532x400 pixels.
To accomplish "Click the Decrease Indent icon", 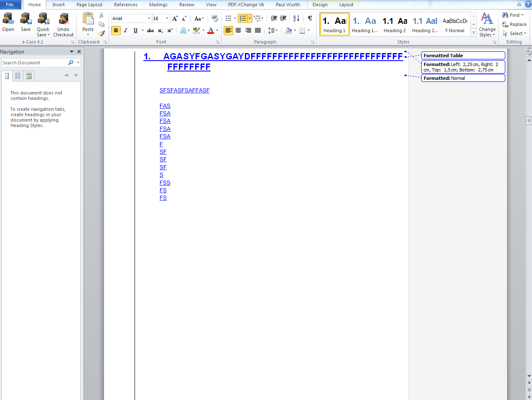I will click(x=274, y=18).
